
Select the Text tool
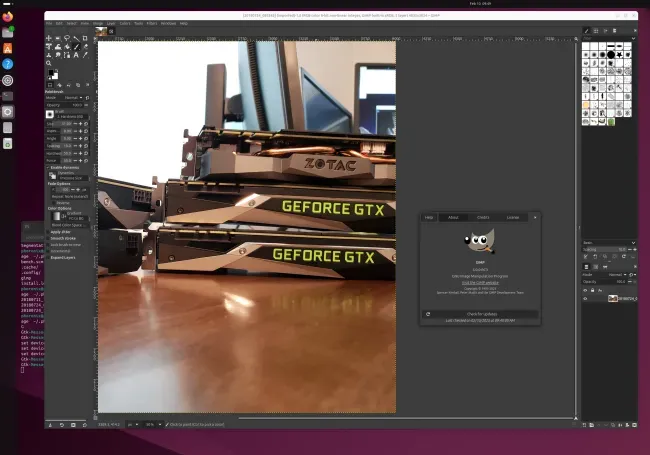click(76, 55)
